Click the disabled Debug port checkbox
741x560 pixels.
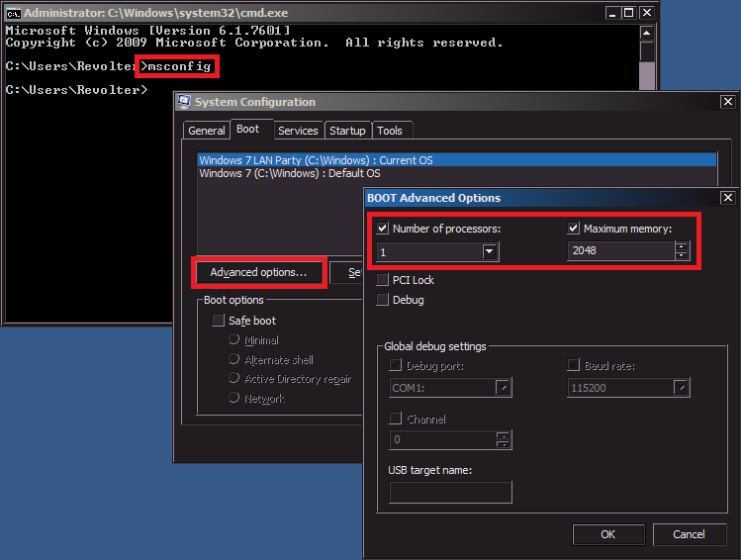point(395,365)
